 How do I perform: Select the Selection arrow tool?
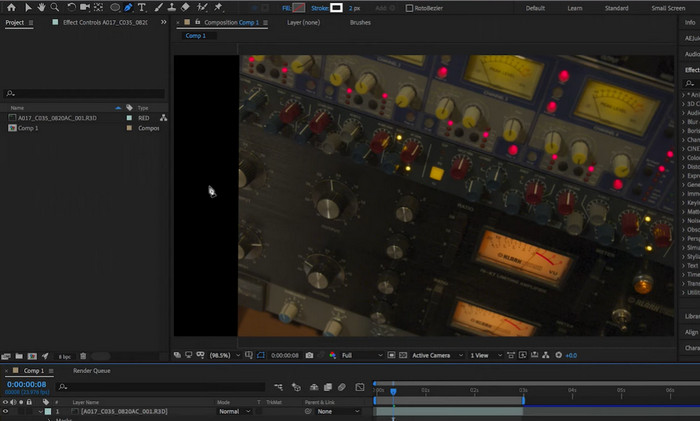(x=28, y=7)
